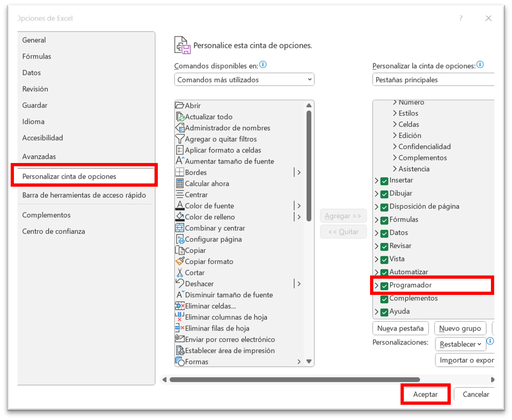Click the command list vertical scrollbar thumb
Screen dimensions: 512x420
pos(309,166)
